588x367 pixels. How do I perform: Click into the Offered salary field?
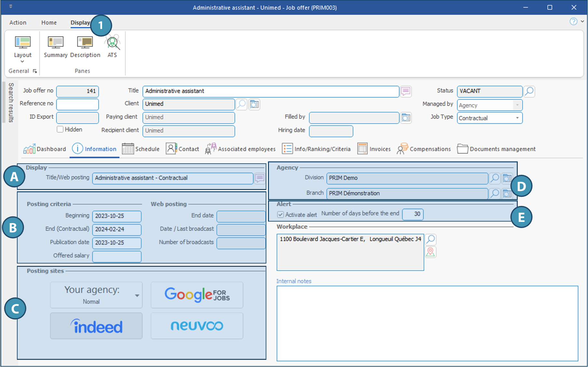(117, 256)
